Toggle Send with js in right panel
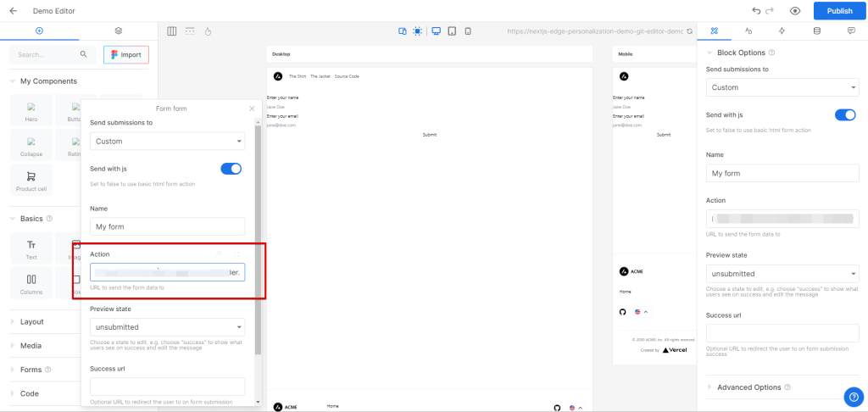Viewport: 868px width, 412px height. pos(844,114)
